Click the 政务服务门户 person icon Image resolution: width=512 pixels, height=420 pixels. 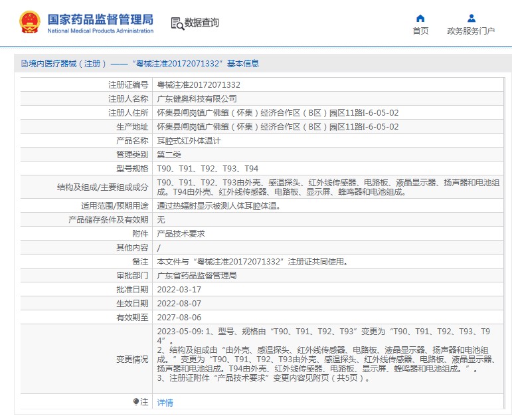(x=471, y=18)
